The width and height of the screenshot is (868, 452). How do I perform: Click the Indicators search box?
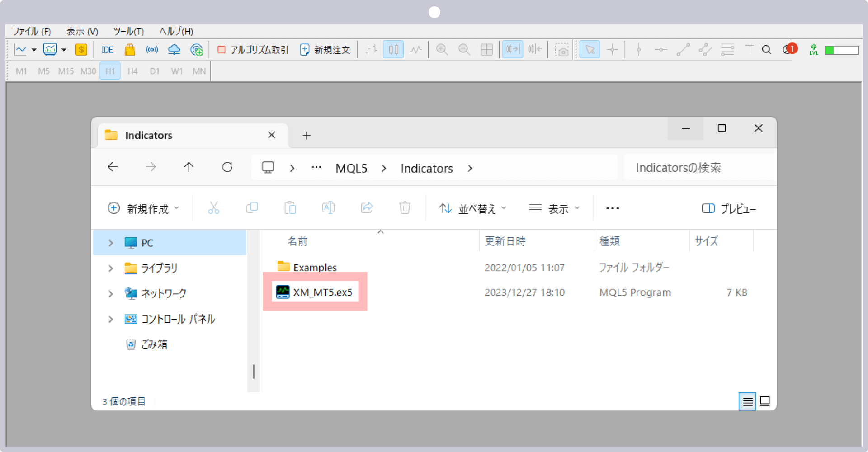[x=700, y=168]
